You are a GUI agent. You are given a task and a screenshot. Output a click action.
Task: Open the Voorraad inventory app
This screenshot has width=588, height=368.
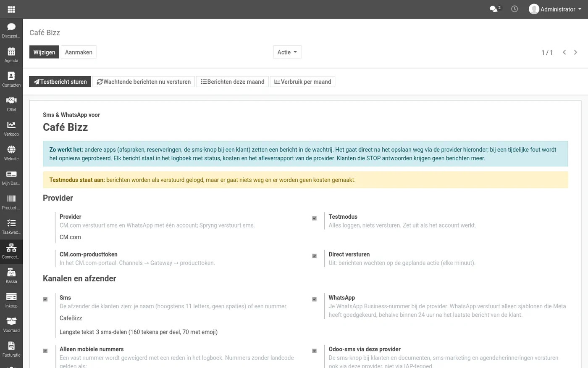click(11, 325)
